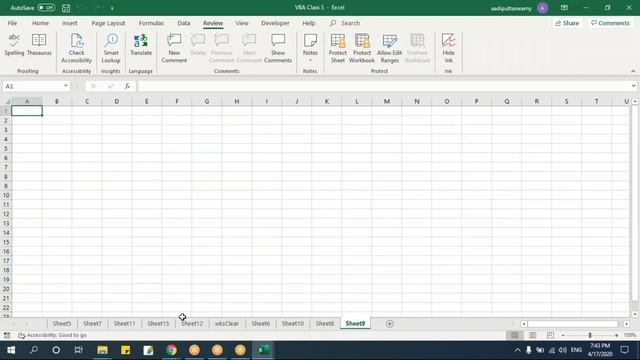This screenshot has height=360, width=640.
Task: Click the Select All corner triangle
Action: tap(7, 101)
